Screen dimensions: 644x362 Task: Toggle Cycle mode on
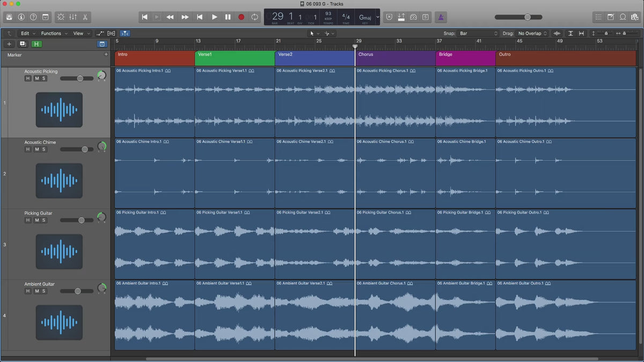(254, 17)
